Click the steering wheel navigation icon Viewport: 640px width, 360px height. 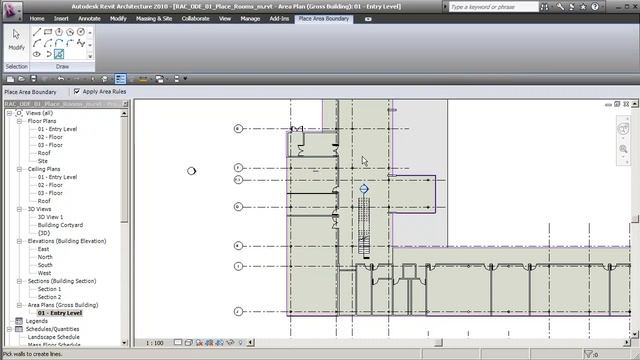[623, 129]
